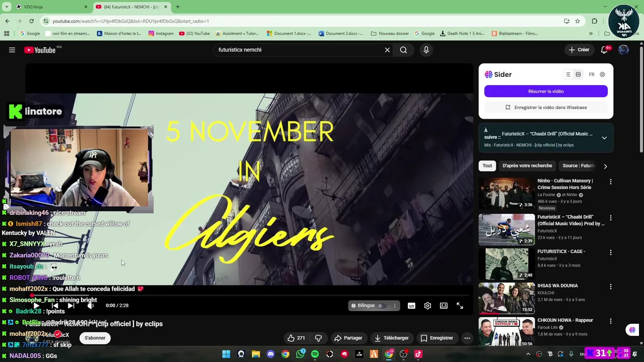This screenshot has height=362, width=644.
Task: Select D'après votre recherche chip
Action: click(x=527, y=165)
